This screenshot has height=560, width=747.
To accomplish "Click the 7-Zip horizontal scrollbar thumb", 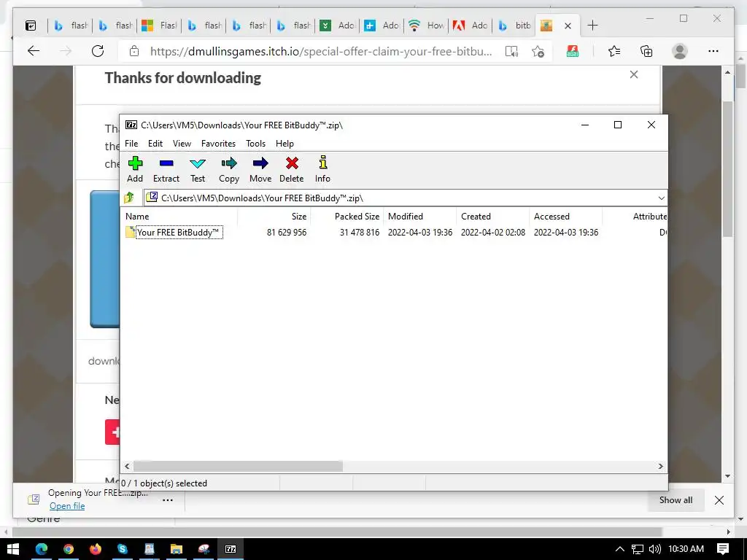I will (x=238, y=466).
